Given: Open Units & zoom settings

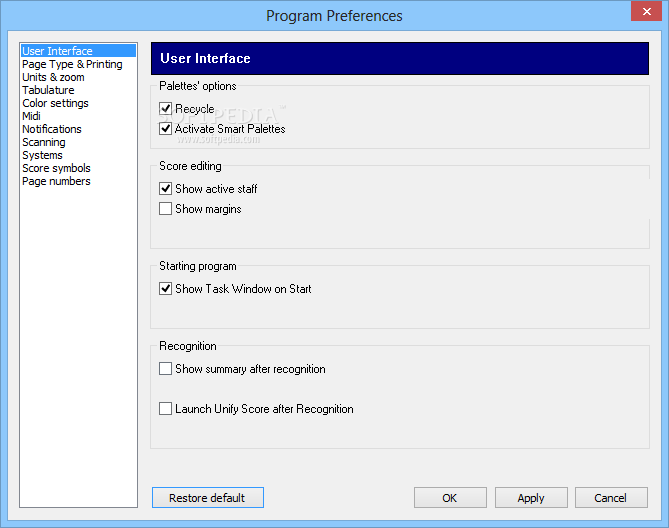Looking at the screenshot, I should (53, 77).
